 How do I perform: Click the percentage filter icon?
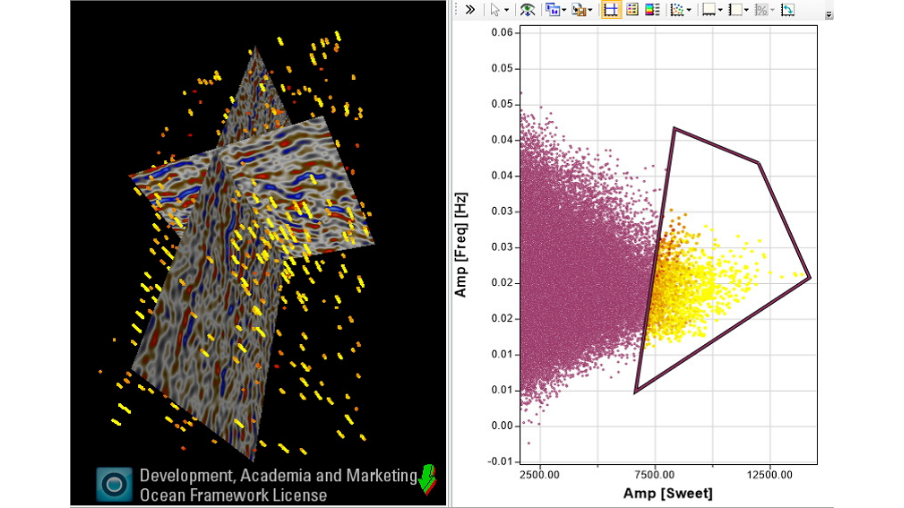761,10
